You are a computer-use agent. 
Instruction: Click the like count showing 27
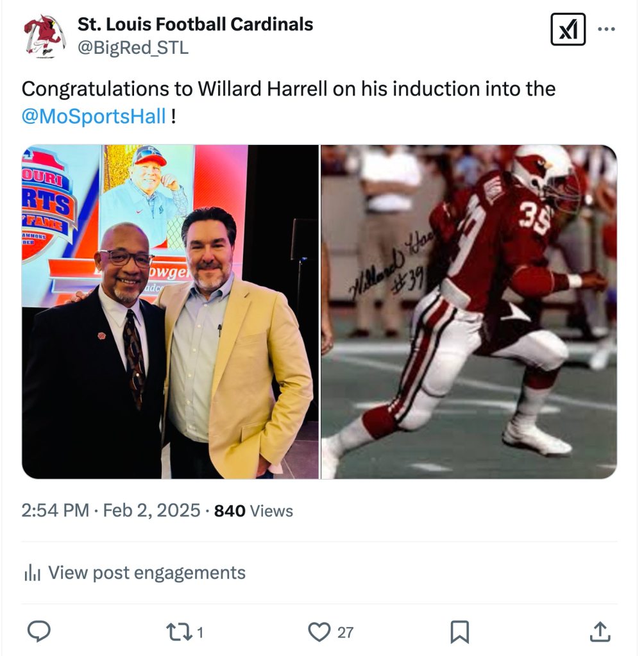pyautogui.click(x=346, y=633)
